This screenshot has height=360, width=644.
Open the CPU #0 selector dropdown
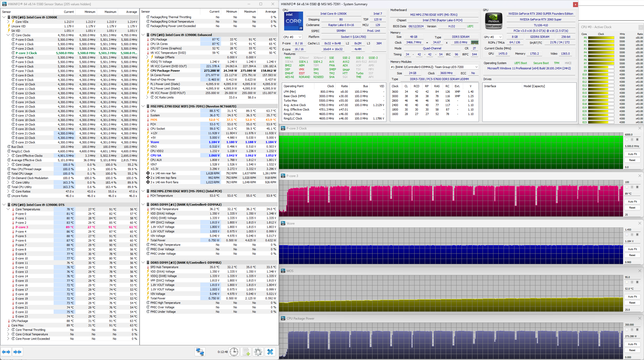292,37
